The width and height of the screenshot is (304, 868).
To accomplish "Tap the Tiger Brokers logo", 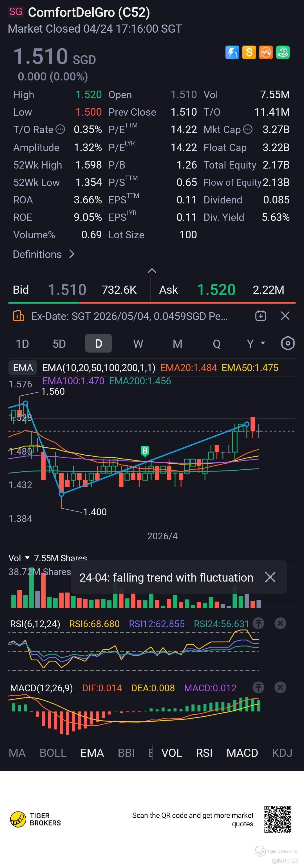I will pos(35,819).
